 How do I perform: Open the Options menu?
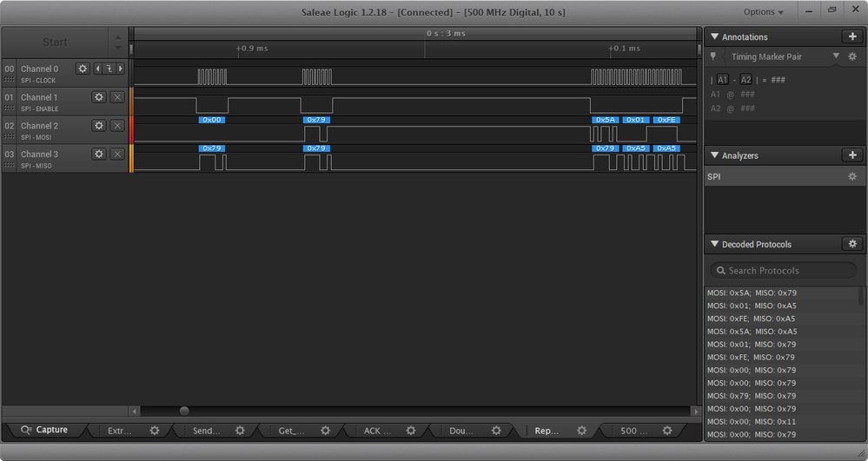764,12
